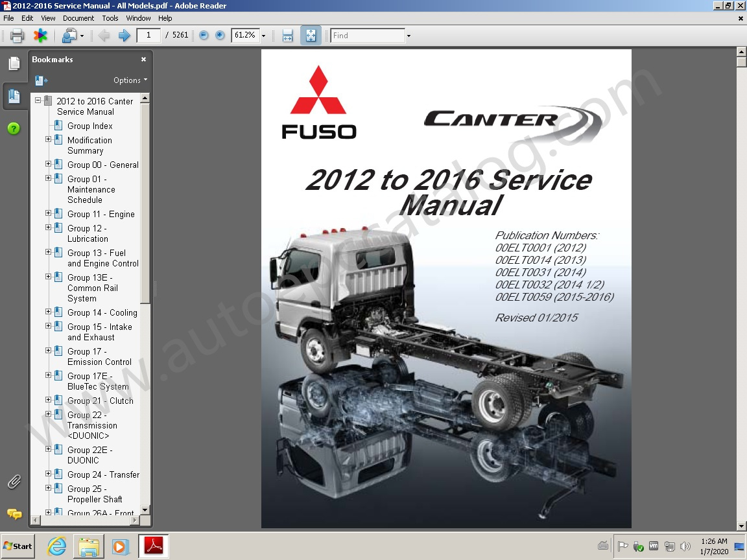Click the Print icon in toolbar
Image resolution: width=747 pixels, height=560 pixels.
tap(17, 35)
